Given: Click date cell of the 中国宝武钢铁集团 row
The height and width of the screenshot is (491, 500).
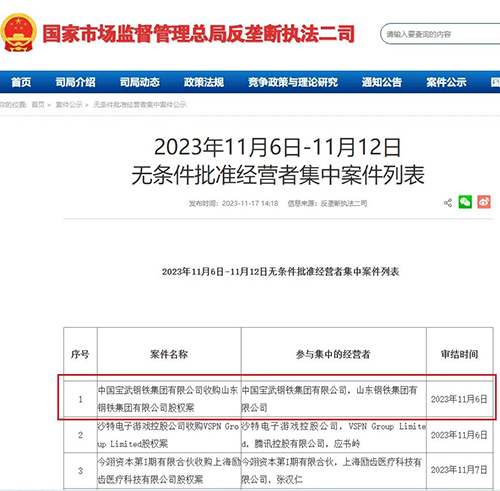Looking at the screenshot, I should [x=459, y=399].
